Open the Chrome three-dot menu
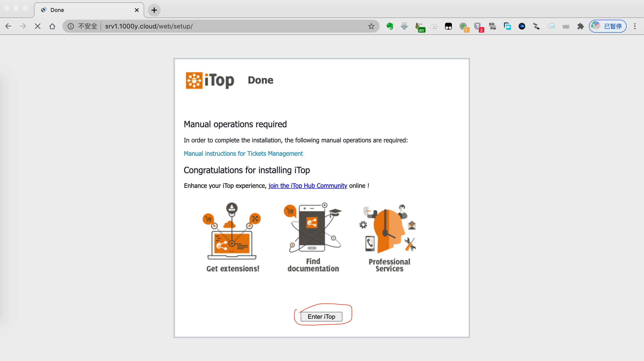This screenshot has width=644, height=361. [x=635, y=26]
